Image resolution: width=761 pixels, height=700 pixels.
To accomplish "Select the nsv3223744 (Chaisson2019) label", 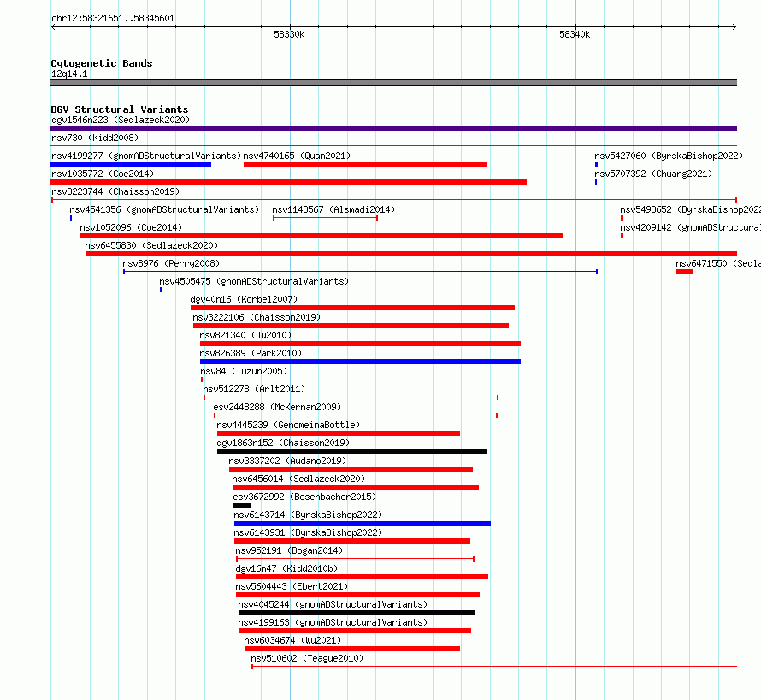I will 115,191.
